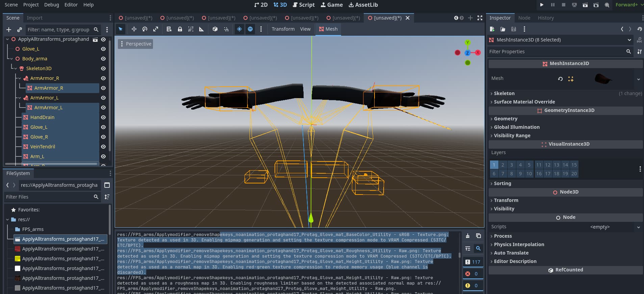Run the project with Play button
644x294 pixels.
coord(542,5)
